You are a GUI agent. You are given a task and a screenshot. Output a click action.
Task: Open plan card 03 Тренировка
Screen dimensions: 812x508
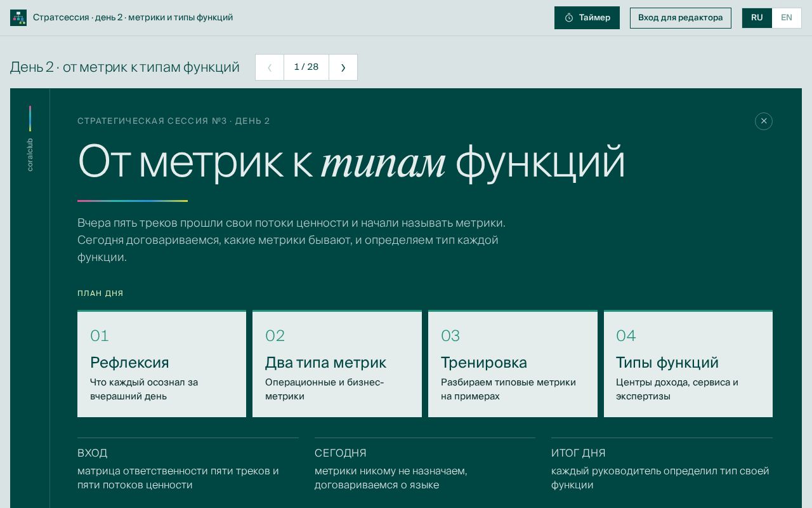coord(513,364)
